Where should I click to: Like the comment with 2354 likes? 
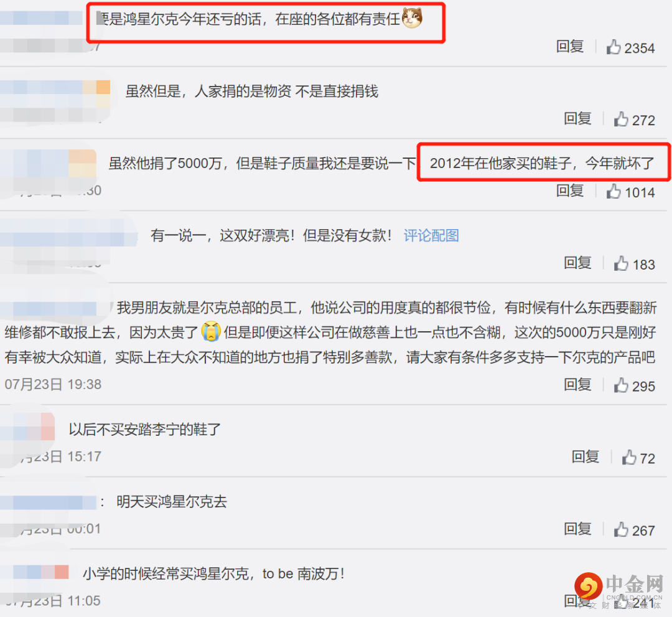click(x=614, y=47)
